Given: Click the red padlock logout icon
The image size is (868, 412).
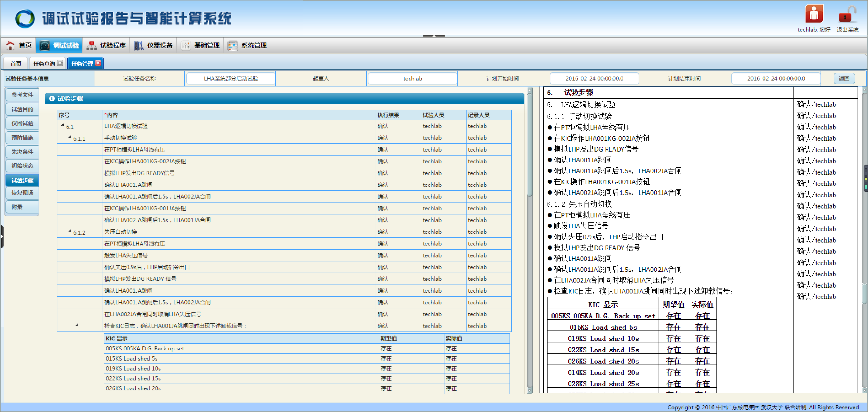Looking at the screenshot, I should tap(847, 14).
